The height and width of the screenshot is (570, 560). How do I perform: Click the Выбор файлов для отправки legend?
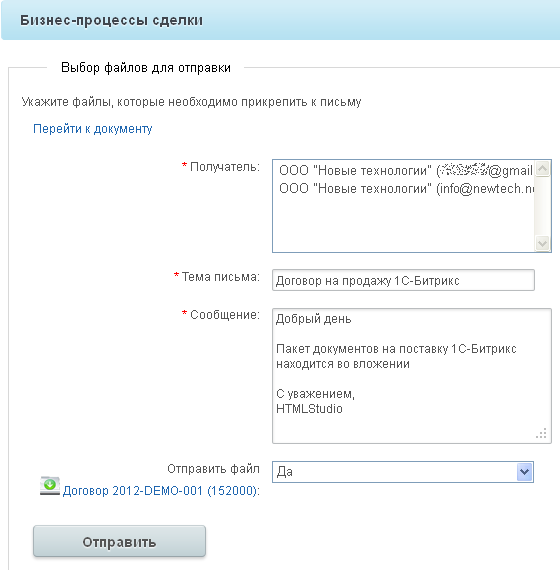click(146, 68)
